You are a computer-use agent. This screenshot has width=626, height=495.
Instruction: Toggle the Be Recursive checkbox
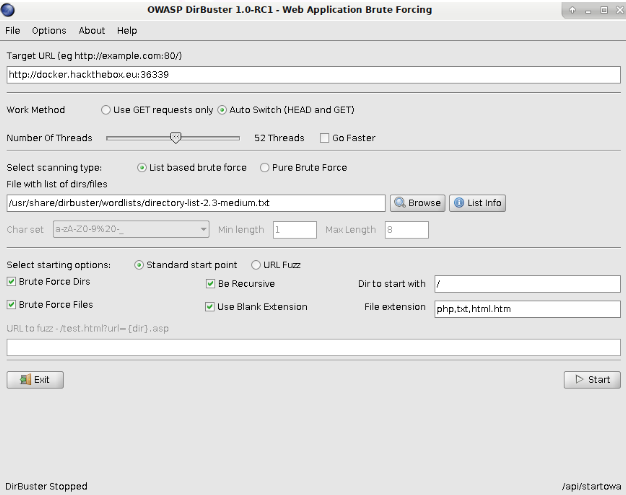coord(210,284)
